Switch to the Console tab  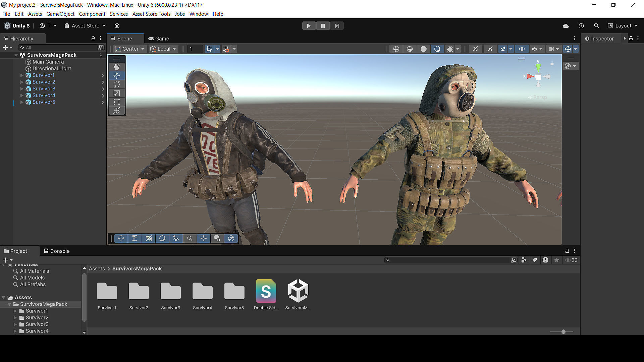[57, 251]
